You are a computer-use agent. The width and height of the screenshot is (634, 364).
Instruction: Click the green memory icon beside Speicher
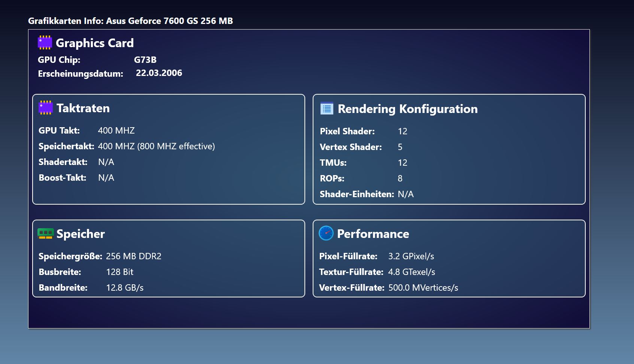45,234
